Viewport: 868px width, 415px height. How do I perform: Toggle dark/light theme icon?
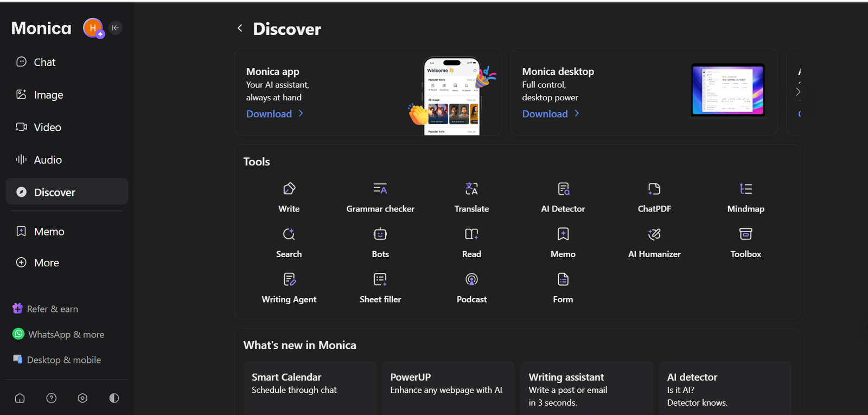click(x=114, y=398)
